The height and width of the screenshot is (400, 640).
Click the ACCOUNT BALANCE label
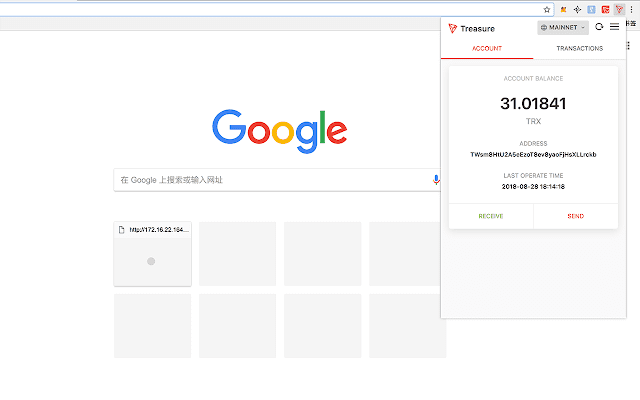(533, 78)
